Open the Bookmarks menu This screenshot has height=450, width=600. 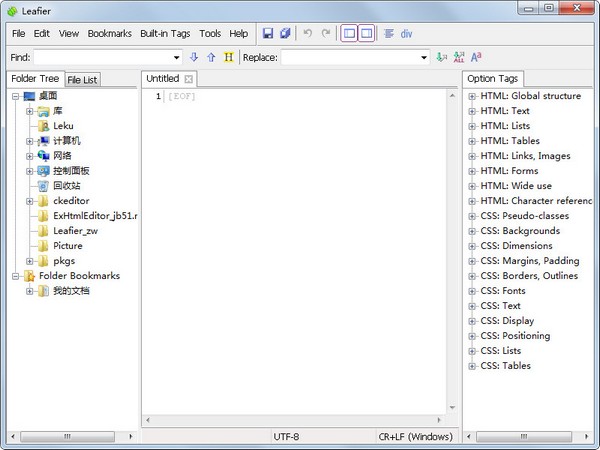click(x=109, y=34)
